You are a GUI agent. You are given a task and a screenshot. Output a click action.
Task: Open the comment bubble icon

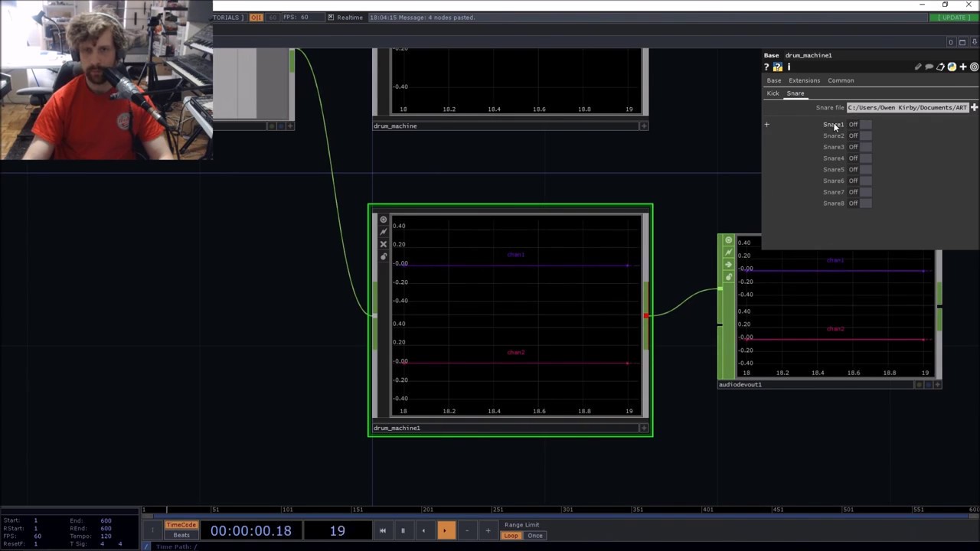point(929,67)
